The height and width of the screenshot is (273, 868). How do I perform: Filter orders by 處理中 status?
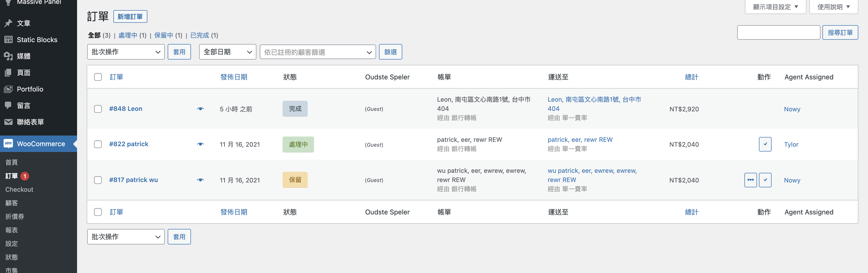click(128, 35)
